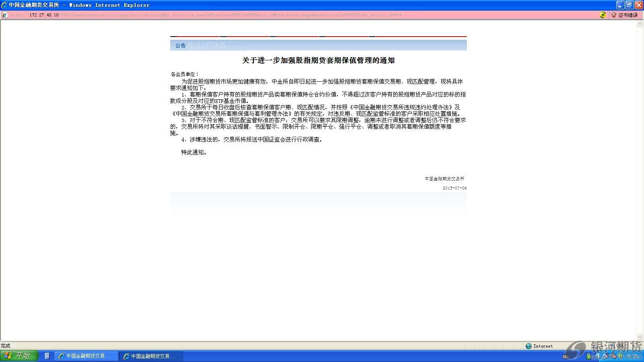Click the green USB safely-remove tray icon
644x362 pixels.
coord(588,356)
